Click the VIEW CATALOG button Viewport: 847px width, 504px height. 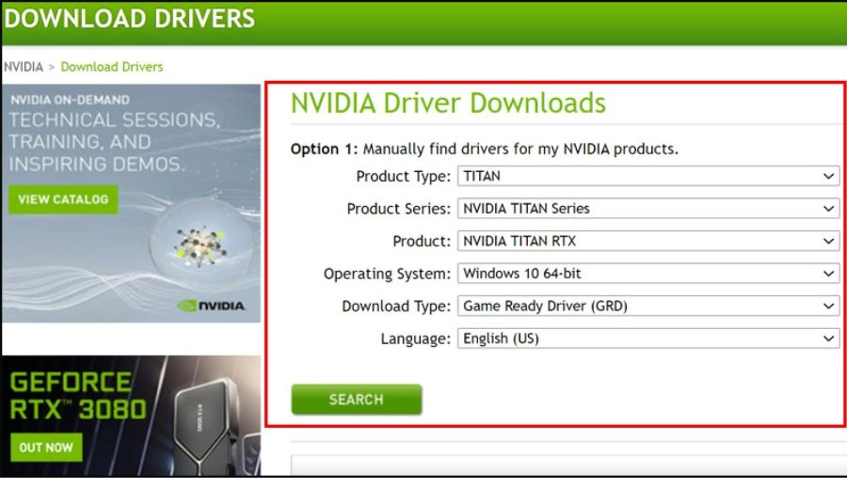63,199
